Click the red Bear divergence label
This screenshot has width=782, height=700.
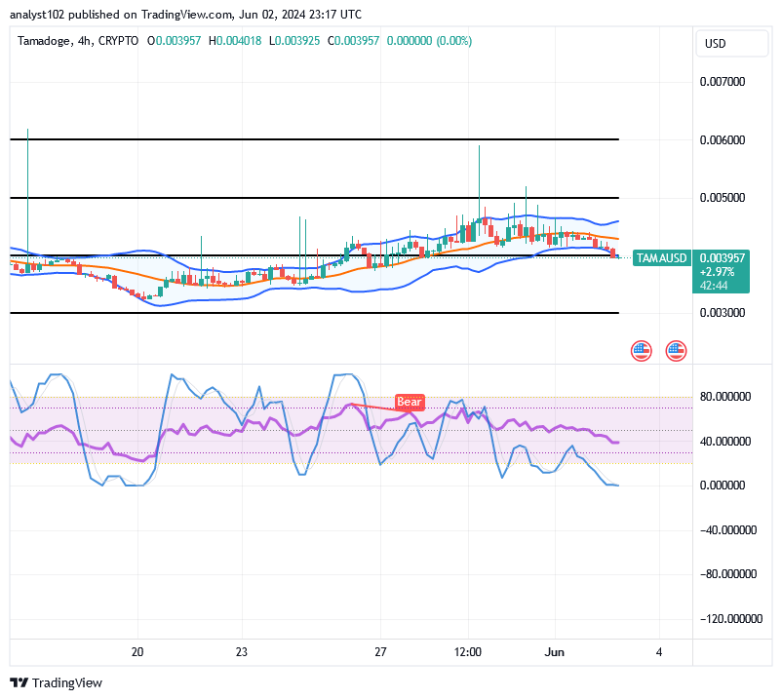click(x=410, y=402)
